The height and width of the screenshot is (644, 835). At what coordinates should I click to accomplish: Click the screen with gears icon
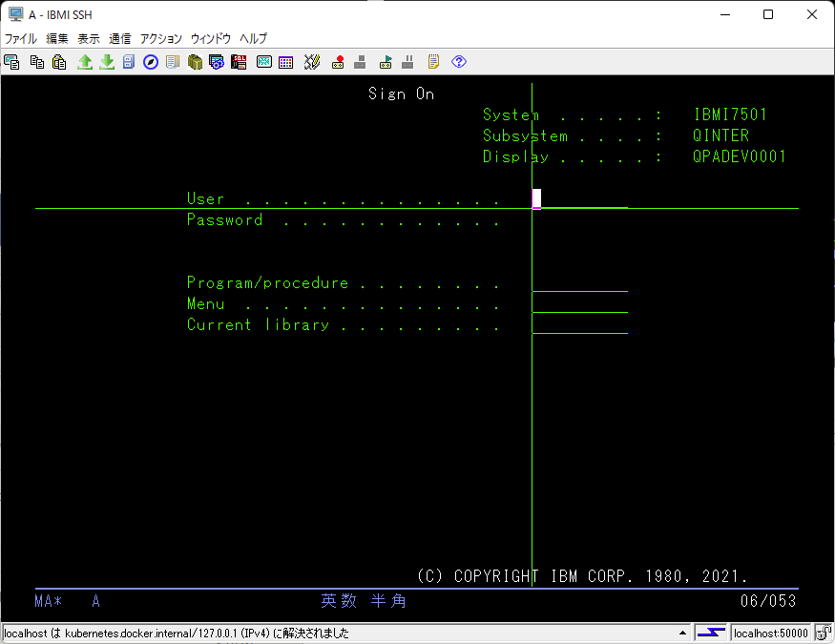coord(217,62)
